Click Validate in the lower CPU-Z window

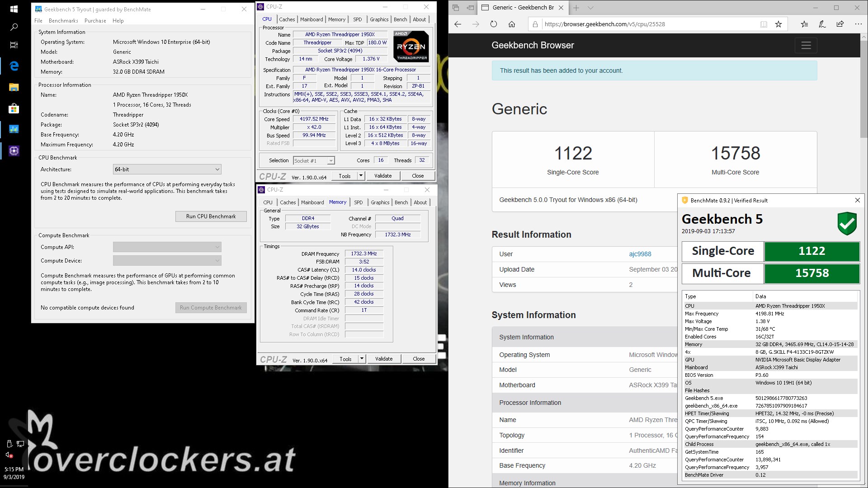coord(384,359)
